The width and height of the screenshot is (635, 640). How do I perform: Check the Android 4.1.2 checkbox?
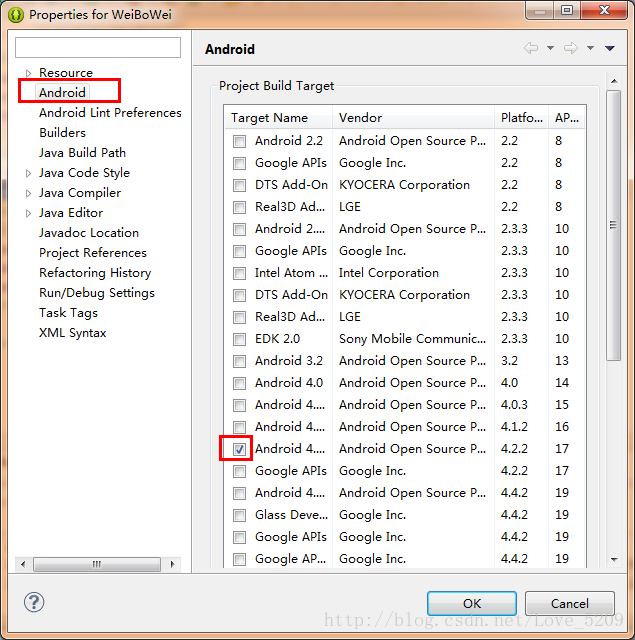pyautogui.click(x=239, y=427)
